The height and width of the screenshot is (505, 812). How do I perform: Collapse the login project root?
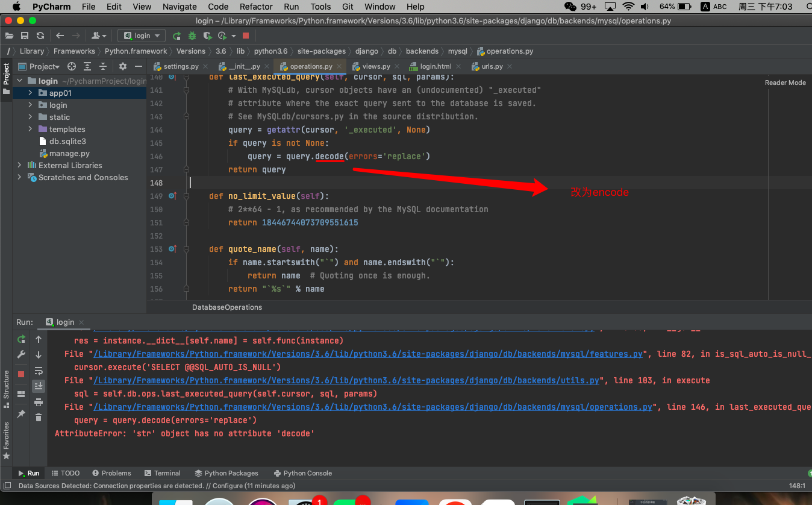(x=20, y=81)
